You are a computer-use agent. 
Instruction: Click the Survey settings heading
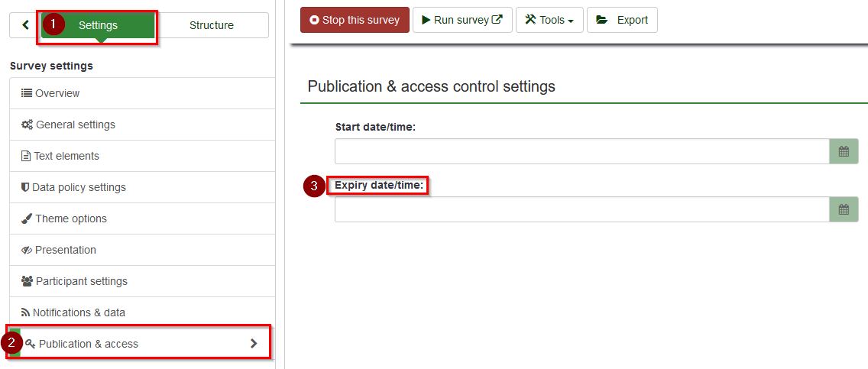coord(51,66)
